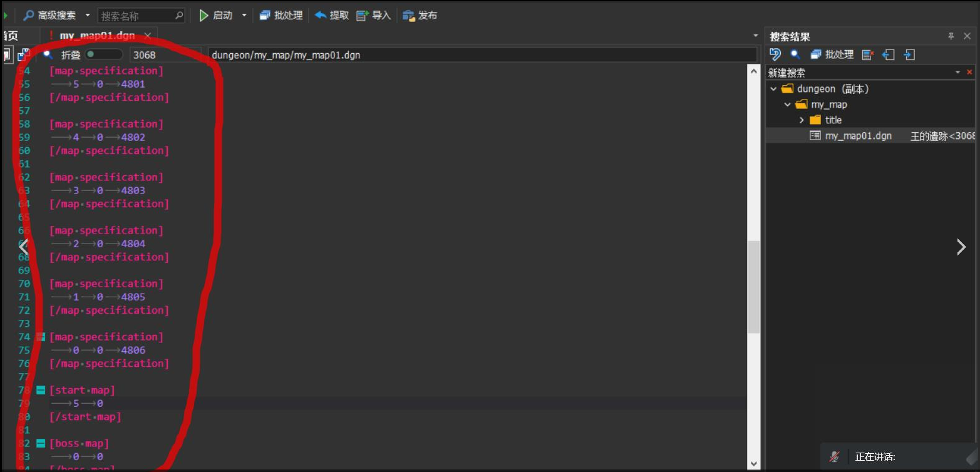
Task: Switch to the my_map01.dgn tab
Action: 97,36
